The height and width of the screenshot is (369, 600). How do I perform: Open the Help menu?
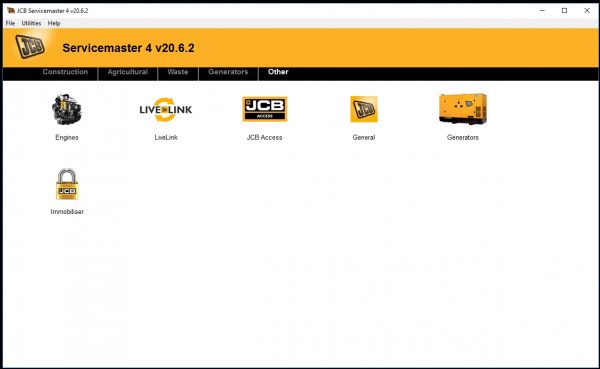pos(54,23)
